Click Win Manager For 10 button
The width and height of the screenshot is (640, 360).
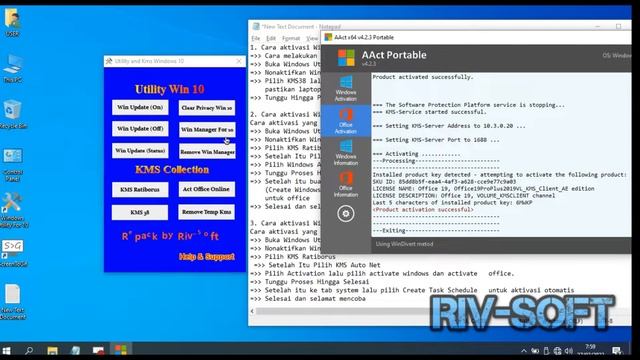pos(207,129)
